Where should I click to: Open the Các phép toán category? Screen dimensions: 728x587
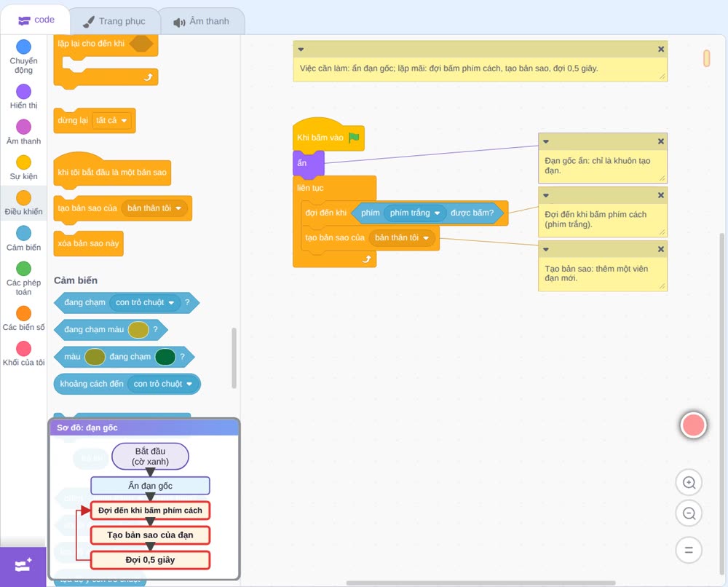point(23,279)
